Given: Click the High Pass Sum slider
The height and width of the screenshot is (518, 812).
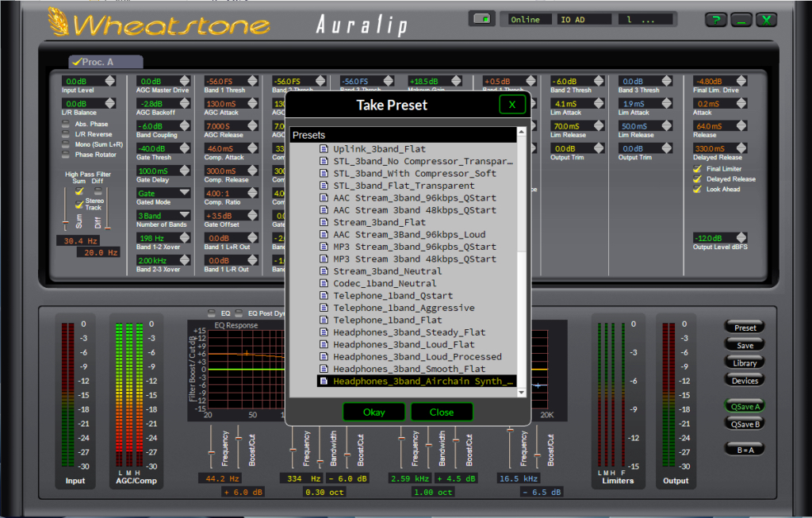Looking at the screenshot, I should click(x=65, y=224).
